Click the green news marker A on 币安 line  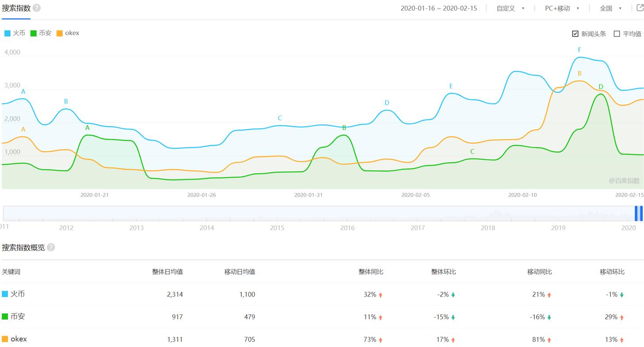(87, 127)
